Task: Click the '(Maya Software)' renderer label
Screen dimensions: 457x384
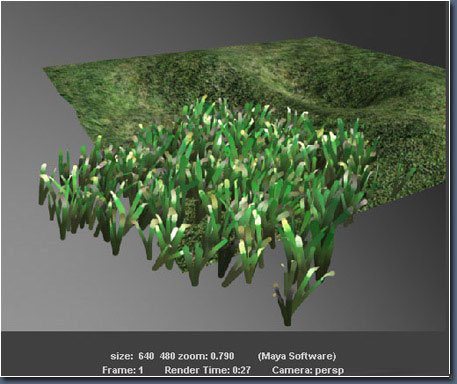Action: (x=297, y=356)
